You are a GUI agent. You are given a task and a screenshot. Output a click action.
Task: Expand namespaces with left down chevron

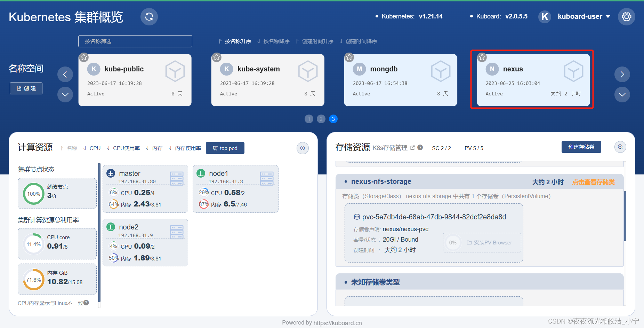(65, 94)
